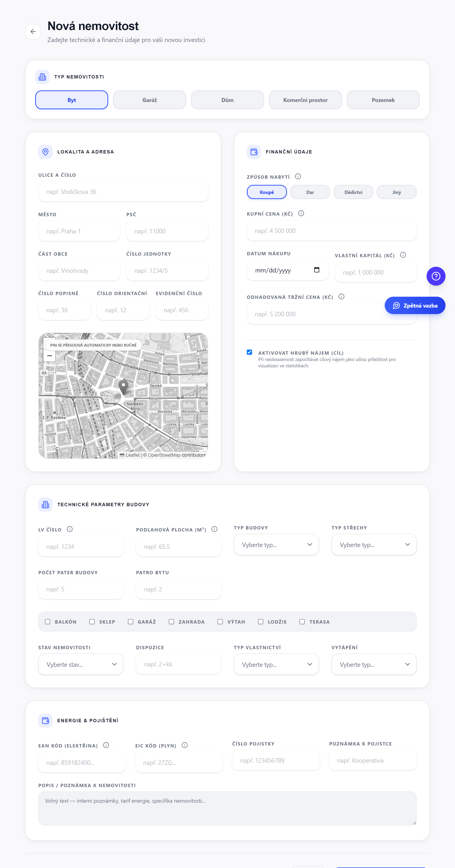Show info for Způsob nabytí

[x=298, y=177]
